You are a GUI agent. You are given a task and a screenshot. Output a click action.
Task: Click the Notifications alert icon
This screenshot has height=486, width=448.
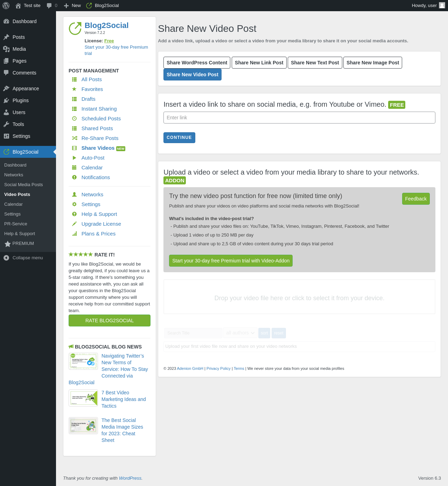74,177
